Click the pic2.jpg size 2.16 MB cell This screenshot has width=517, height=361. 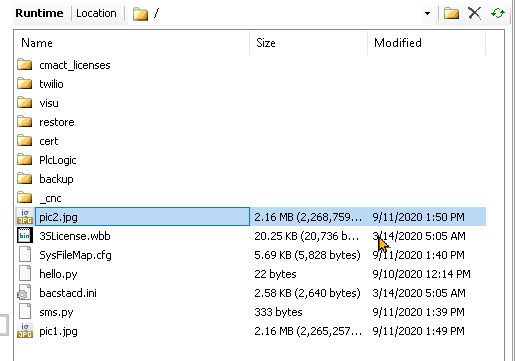(308, 217)
